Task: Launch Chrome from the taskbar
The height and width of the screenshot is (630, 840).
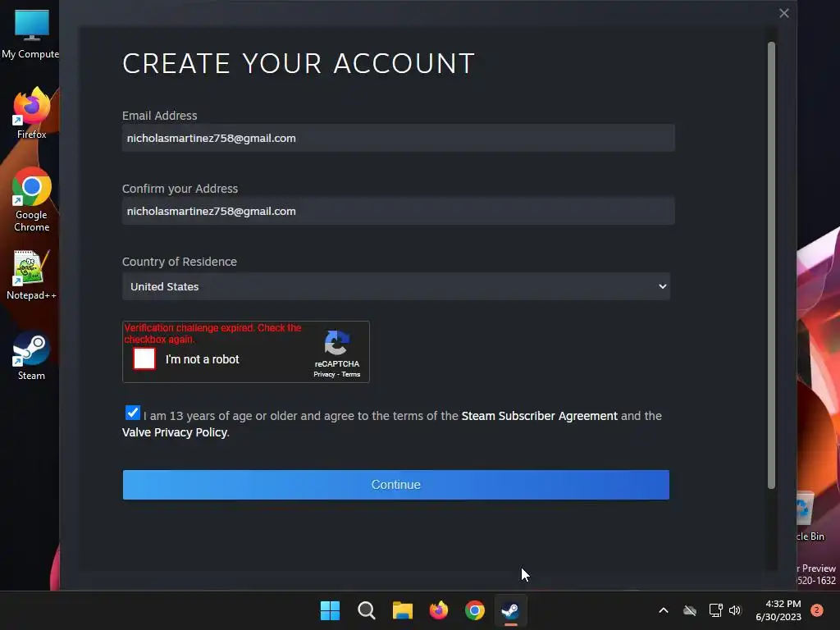Action: point(475,610)
